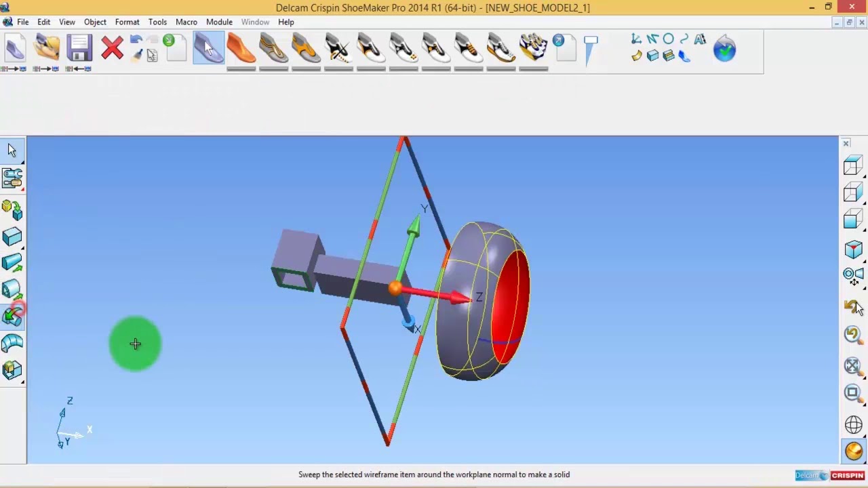Click the curved pipe solid tool

(x=12, y=343)
